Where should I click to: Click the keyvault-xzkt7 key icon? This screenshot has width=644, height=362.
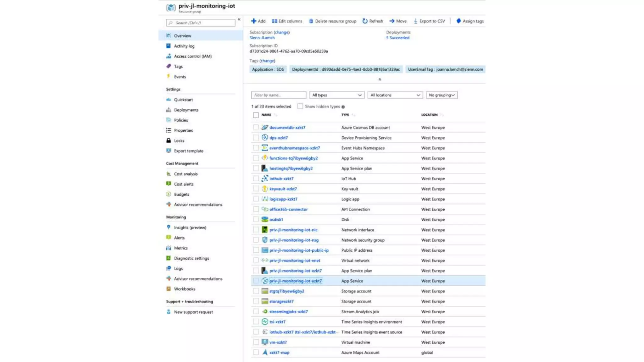click(x=265, y=189)
